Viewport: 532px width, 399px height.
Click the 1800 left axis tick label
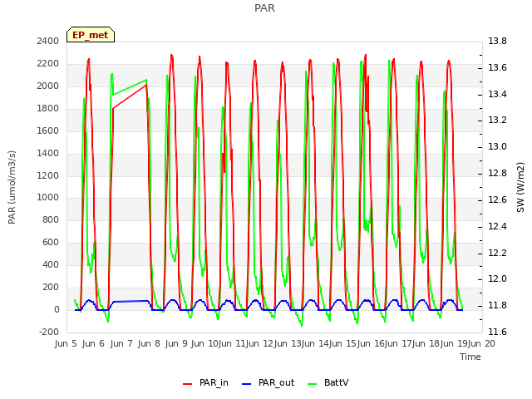pyautogui.click(x=48, y=108)
